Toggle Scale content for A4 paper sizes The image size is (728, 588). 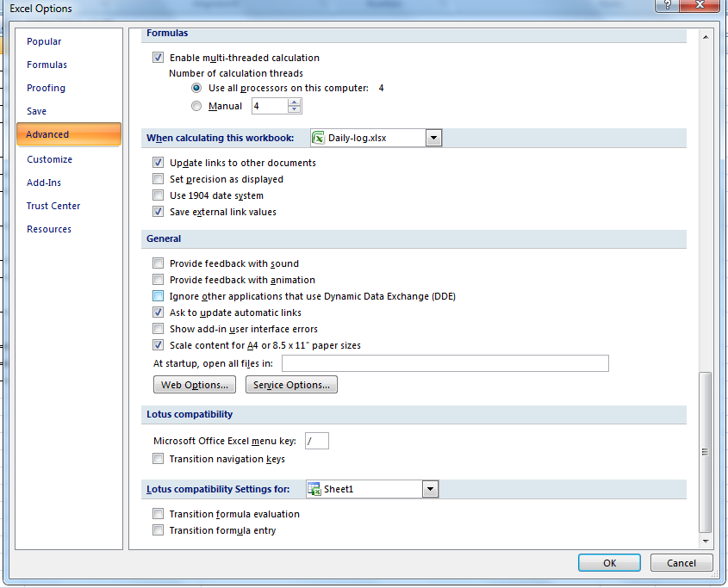click(158, 345)
